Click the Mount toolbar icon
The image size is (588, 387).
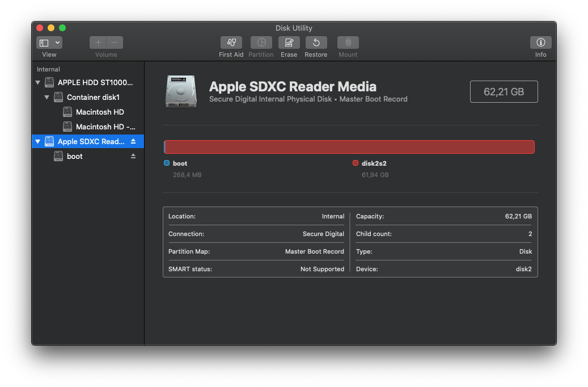click(348, 43)
